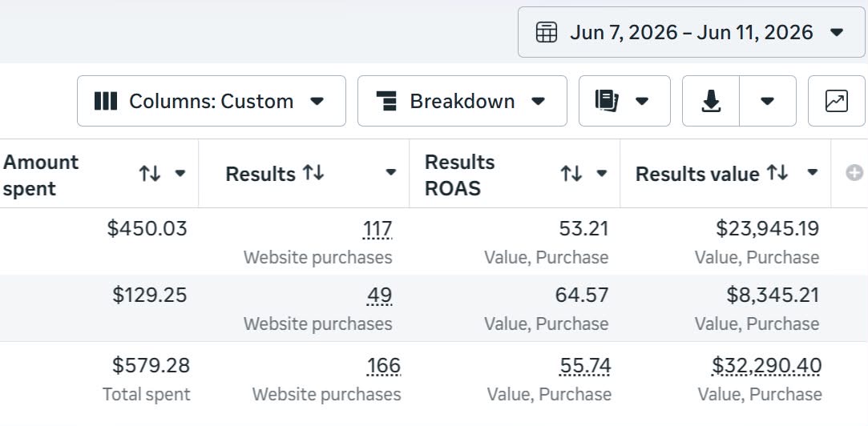The height and width of the screenshot is (426, 868).
Task: Open the export options dropdown arrow
Action: coord(767,101)
